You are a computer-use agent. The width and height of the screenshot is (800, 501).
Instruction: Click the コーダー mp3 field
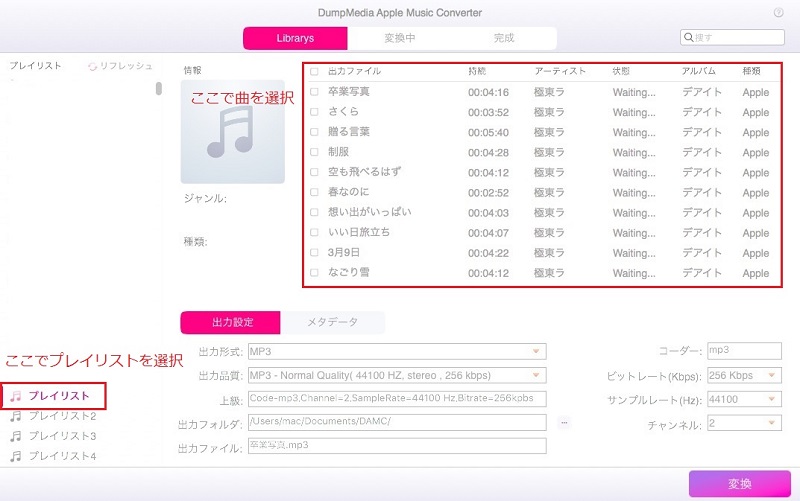(744, 351)
